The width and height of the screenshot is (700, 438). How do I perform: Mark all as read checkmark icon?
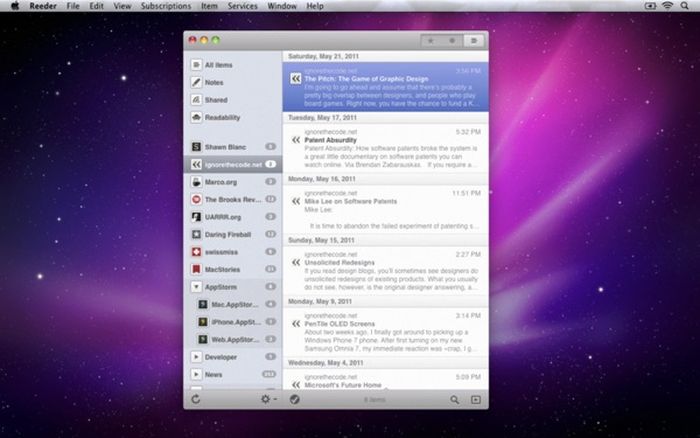click(294, 399)
